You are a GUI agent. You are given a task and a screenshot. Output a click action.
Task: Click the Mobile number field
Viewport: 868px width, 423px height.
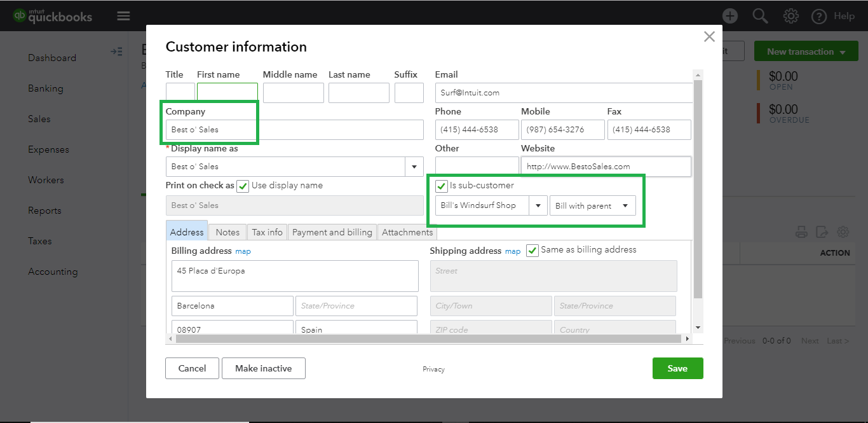click(x=563, y=130)
